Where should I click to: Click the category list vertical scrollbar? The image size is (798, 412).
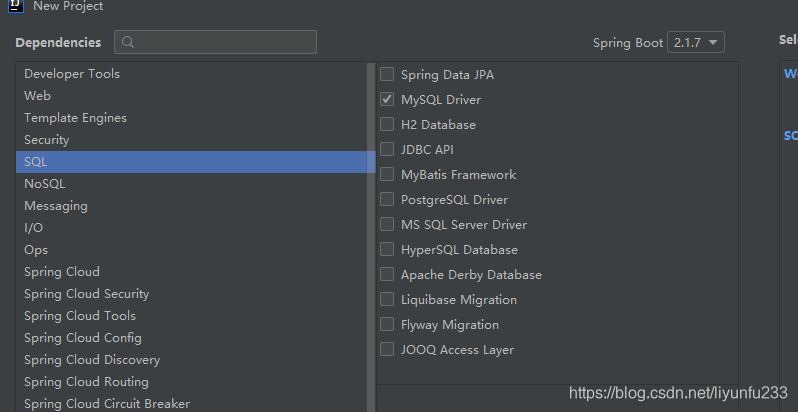coord(371,237)
